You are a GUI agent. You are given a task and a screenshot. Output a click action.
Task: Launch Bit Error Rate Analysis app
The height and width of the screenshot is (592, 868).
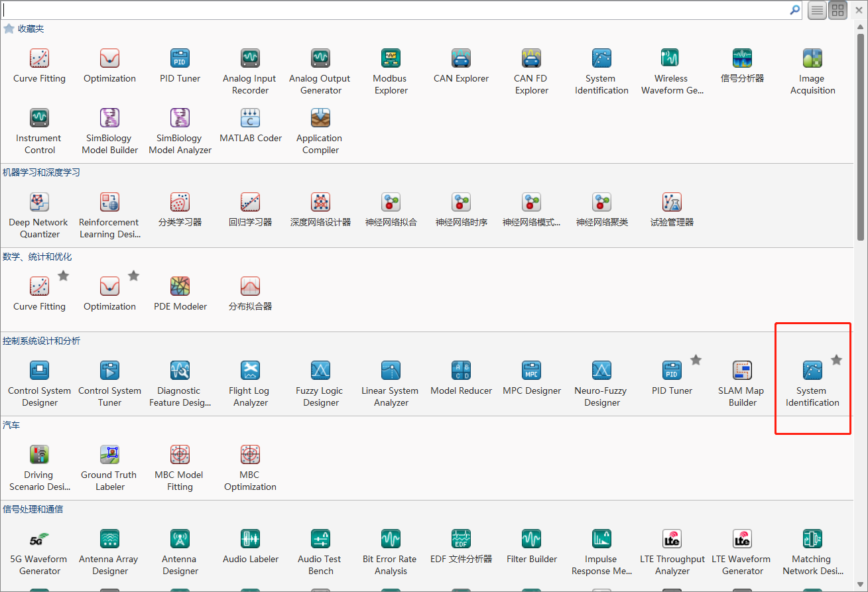pos(391,553)
